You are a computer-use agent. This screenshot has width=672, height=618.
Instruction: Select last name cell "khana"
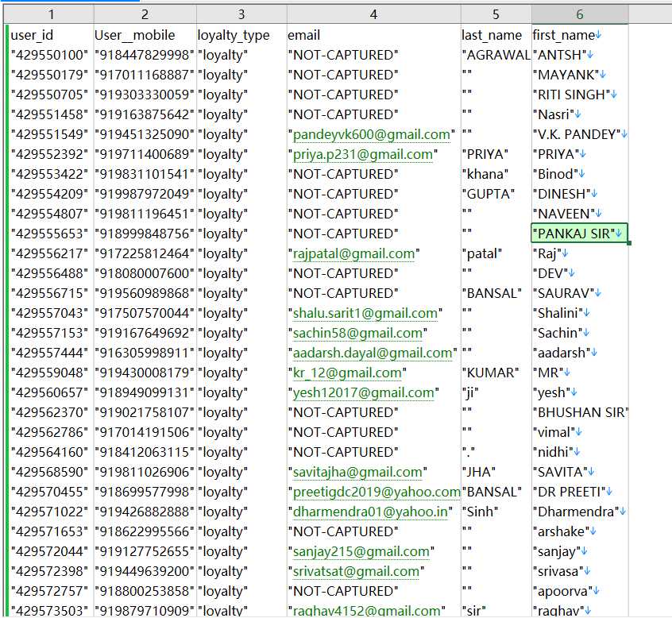[x=496, y=174]
